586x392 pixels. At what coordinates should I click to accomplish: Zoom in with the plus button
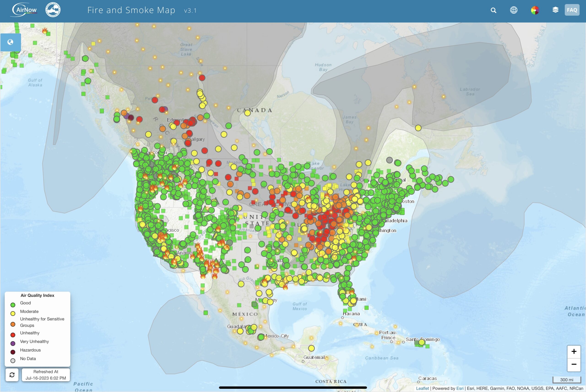[x=574, y=352]
